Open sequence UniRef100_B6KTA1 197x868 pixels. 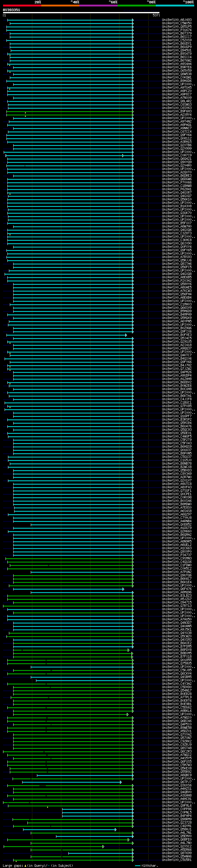click(177, 396)
